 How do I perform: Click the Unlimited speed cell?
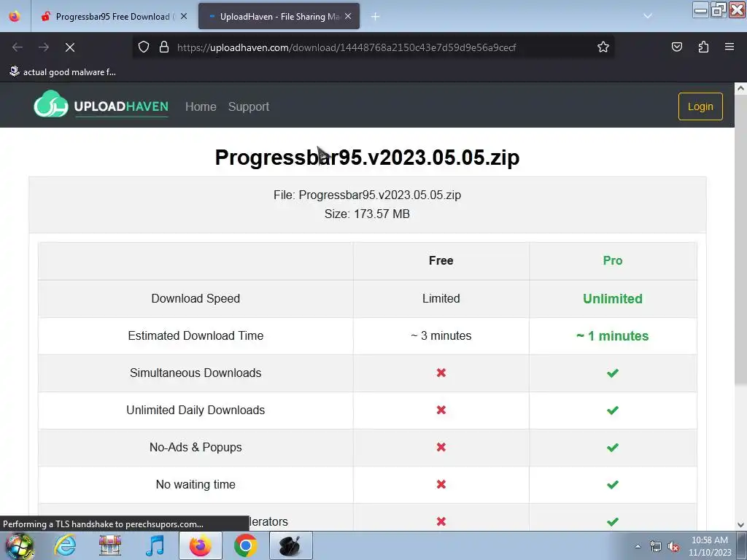point(613,298)
